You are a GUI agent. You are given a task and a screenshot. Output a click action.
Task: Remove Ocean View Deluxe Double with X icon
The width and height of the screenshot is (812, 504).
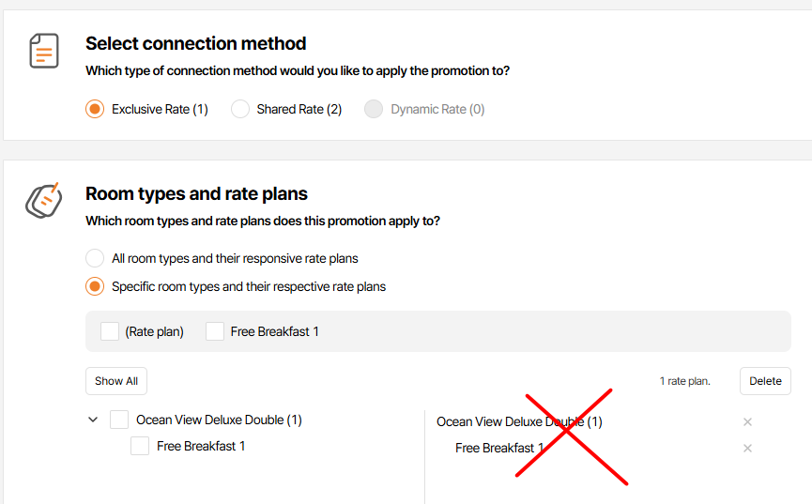tap(747, 422)
